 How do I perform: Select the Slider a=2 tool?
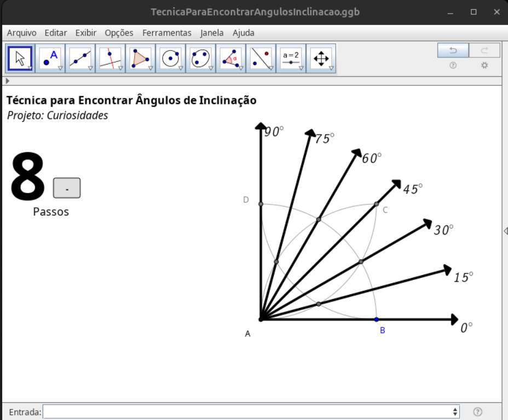point(291,58)
